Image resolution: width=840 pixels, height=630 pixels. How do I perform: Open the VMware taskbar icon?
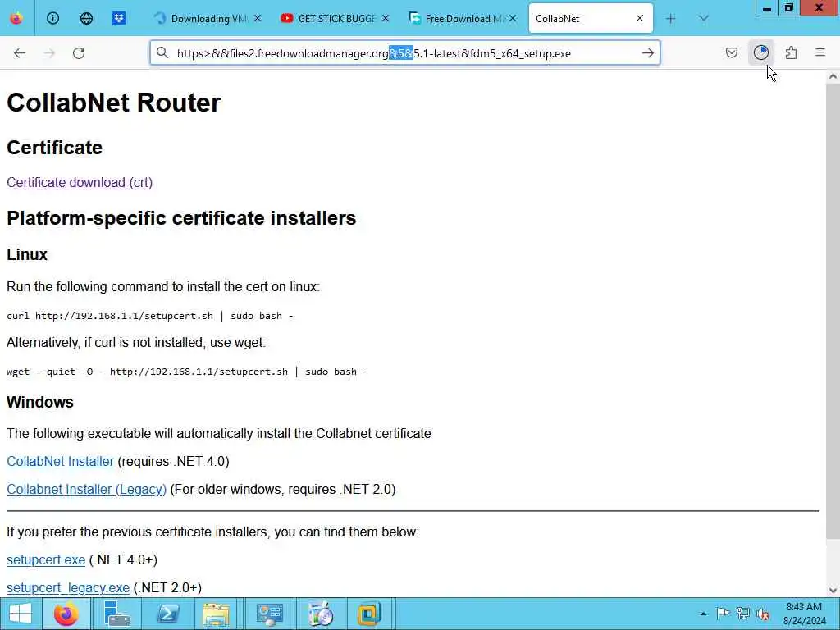point(369,614)
